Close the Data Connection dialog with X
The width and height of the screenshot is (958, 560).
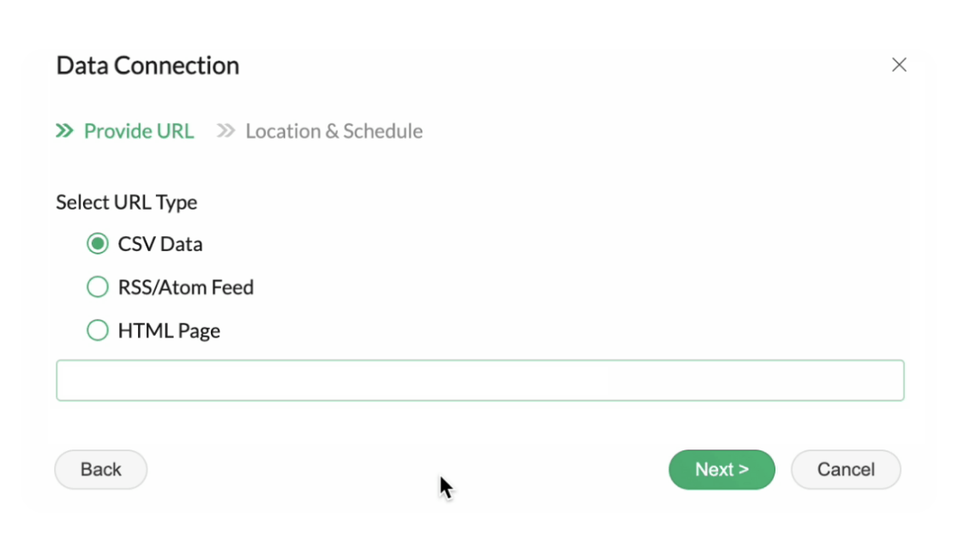pos(899,65)
